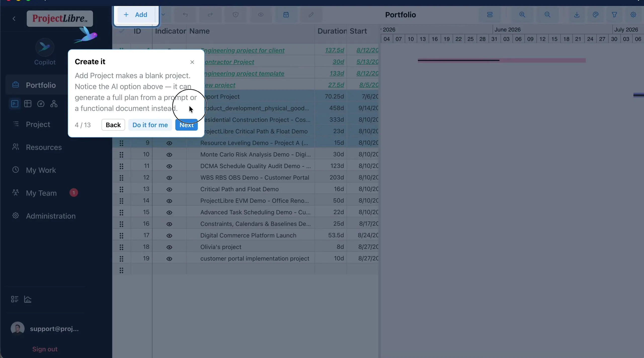Click Back in the tour popup

click(113, 125)
